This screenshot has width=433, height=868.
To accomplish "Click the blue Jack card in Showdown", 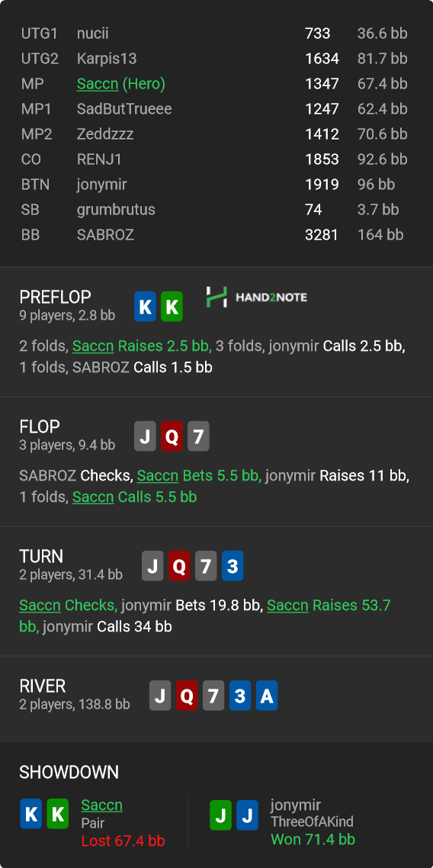I will (247, 814).
